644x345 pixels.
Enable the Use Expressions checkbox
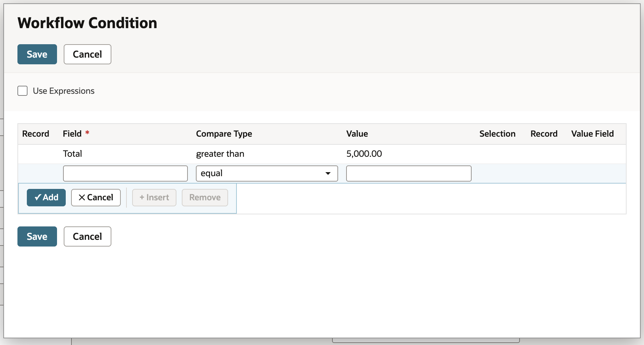(x=22, y=91)
